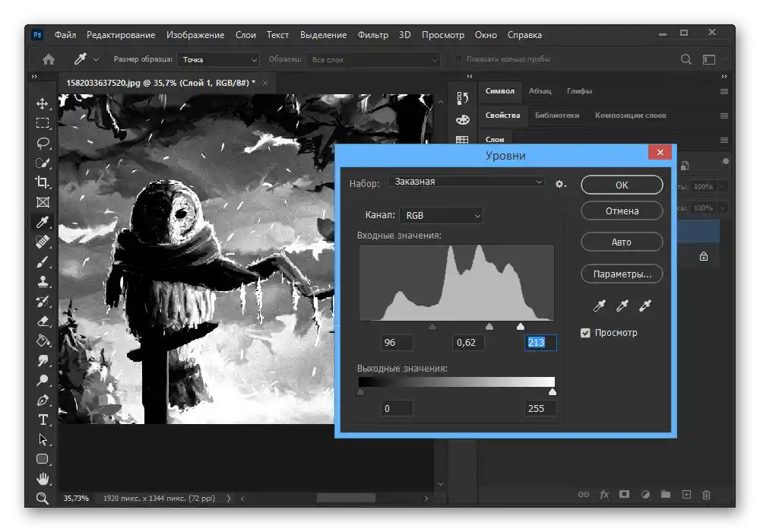Screen dimensions: 760x532
Task: Click the Отмена button
Action: [x=622, y=211]
